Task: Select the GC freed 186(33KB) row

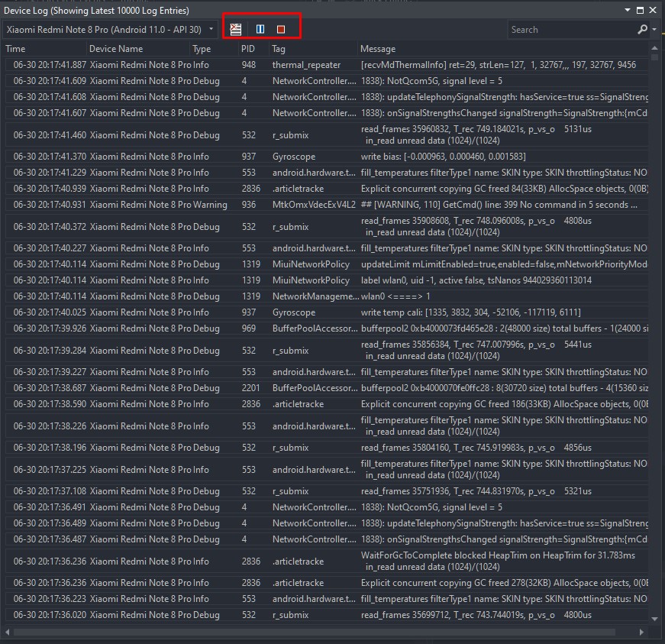Action: [x=327, y=404]
